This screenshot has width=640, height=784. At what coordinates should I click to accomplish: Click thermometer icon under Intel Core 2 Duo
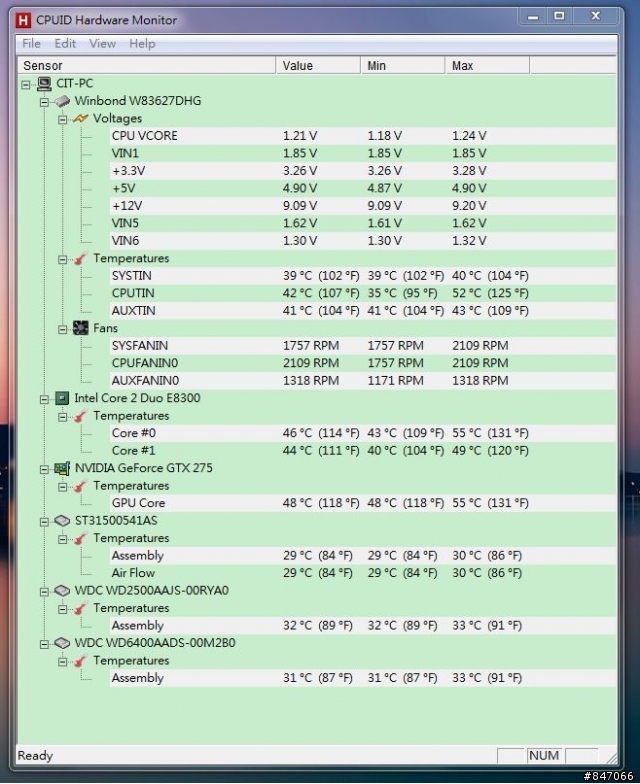[x=80, y=416]
